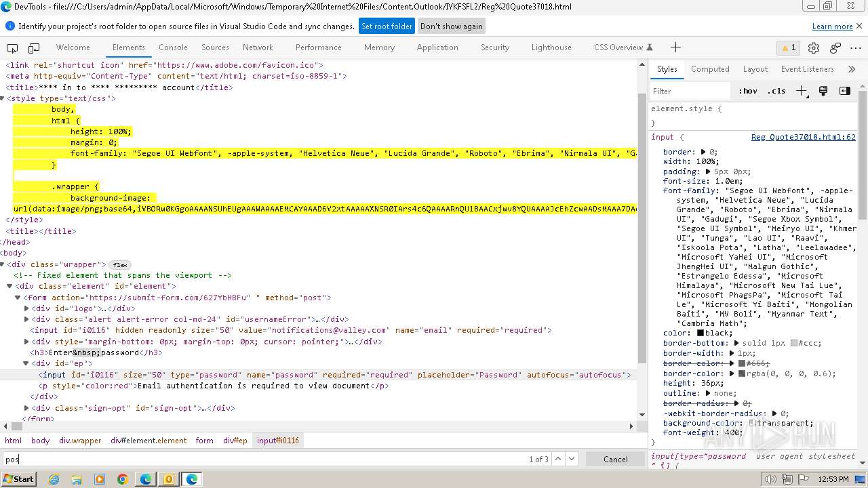This screenshot has width=868, height=488.
Task: Select the h3 Enter password element
Action: [x=96, y=353]
